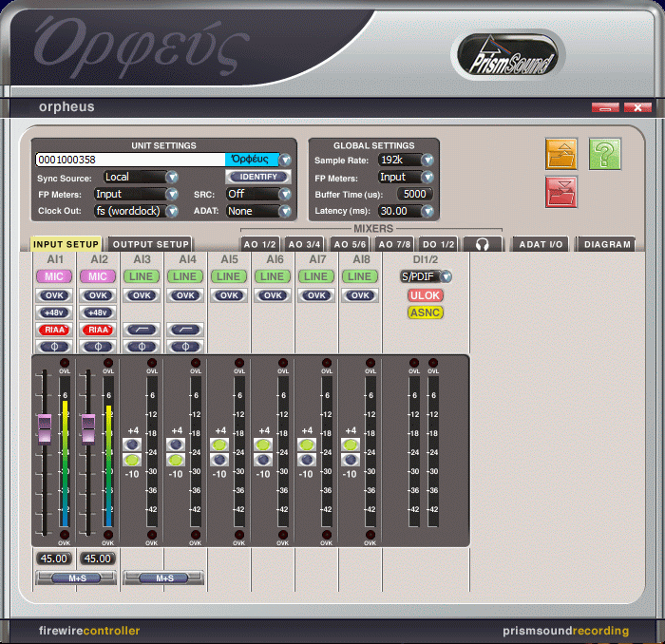665x644 pixels.
Task: Toggle AI2 OVK overkiller
Action: (x=98, y=295)
